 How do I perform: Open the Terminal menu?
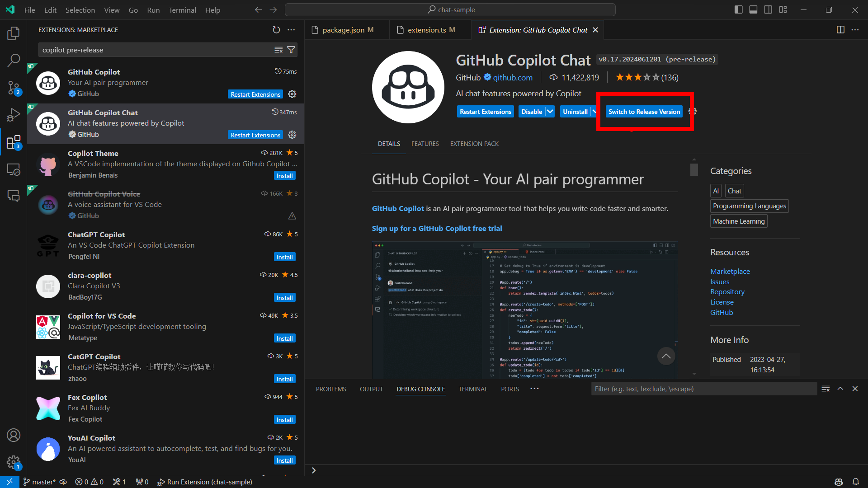point(182,10)
